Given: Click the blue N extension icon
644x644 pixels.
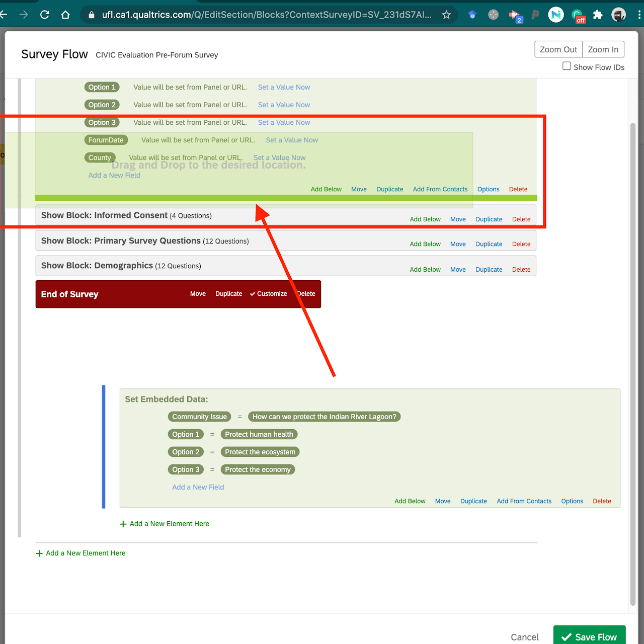Looking at the screenshot, I should (556, 15).
